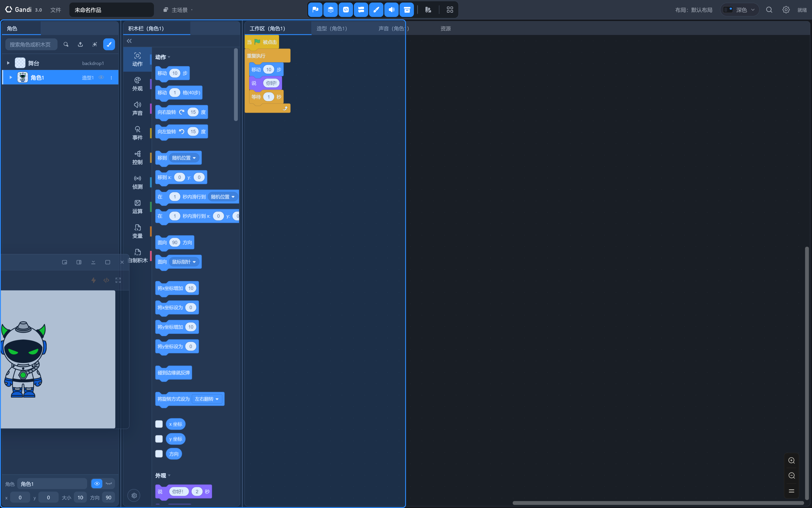
Task: Click the 布局: 默认布局 layout button
Action: [694, 10]
